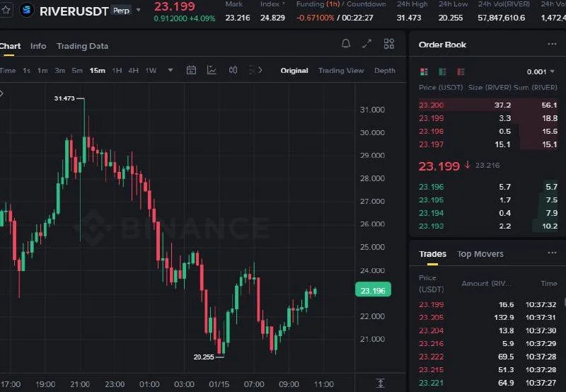This screenshot has height=392, width=566.
Task: Select the 15m chart interval
Action: click(x=98, y=71)
